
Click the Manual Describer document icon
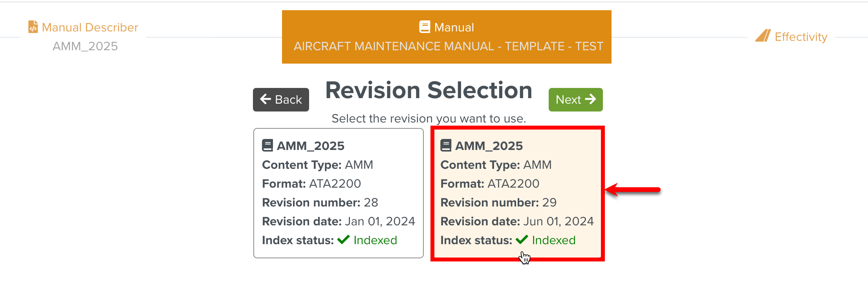point(33,27)
